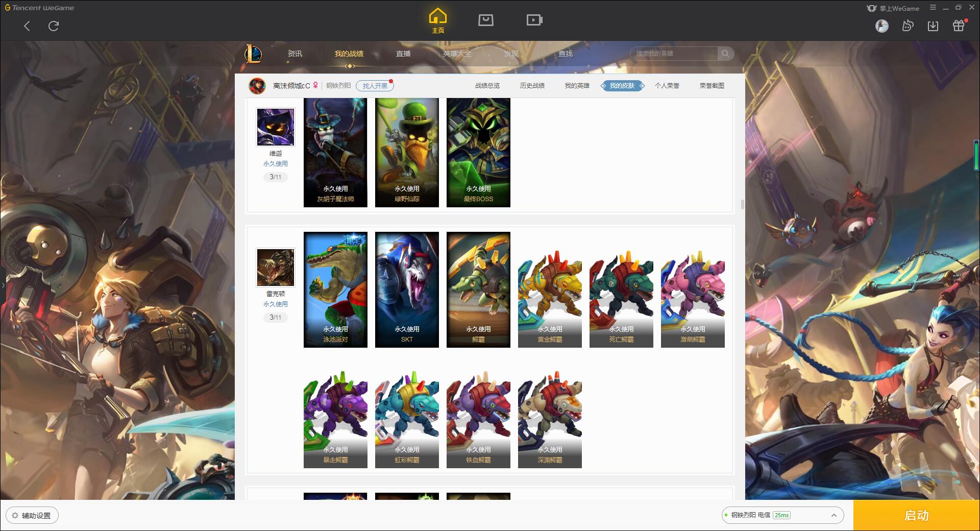
Task: Open the 荣誉截图 sub-tab
Action: [x=712, y=86]
